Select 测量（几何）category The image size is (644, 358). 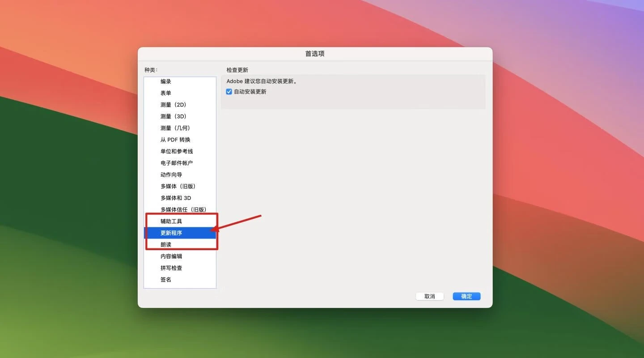[x=175, y=128]
